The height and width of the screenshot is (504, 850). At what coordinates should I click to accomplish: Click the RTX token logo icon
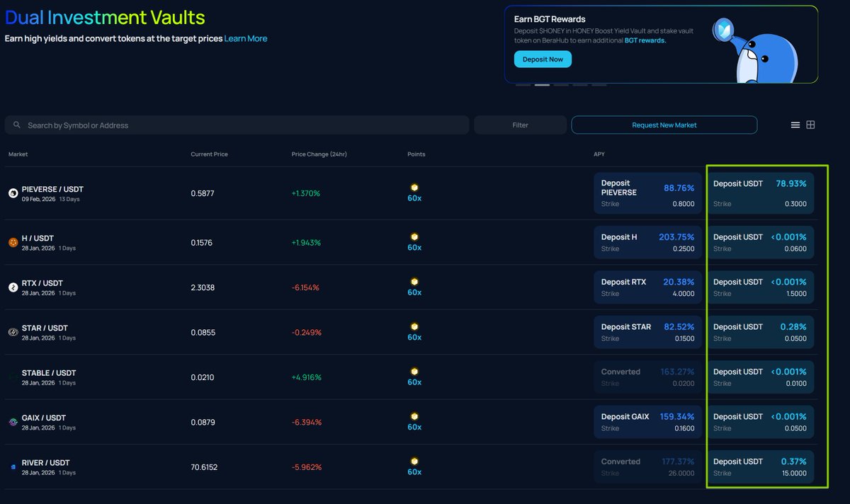pos(13,287)
